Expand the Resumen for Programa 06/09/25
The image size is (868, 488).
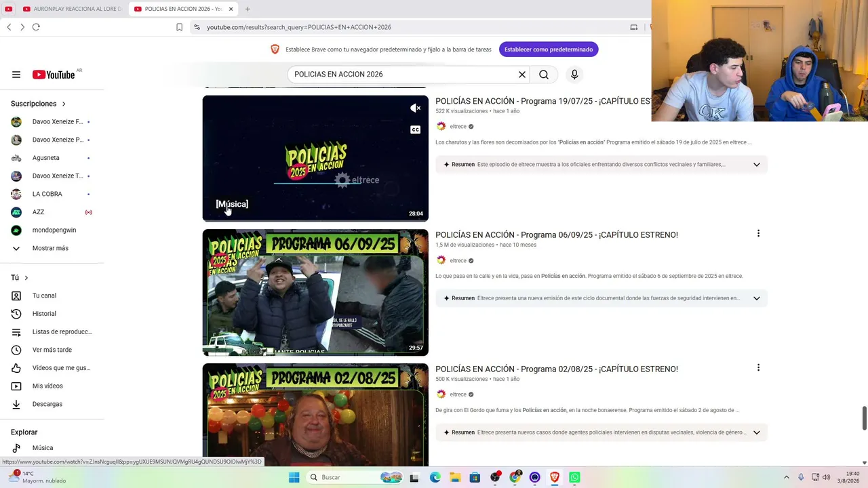[757, 298]
